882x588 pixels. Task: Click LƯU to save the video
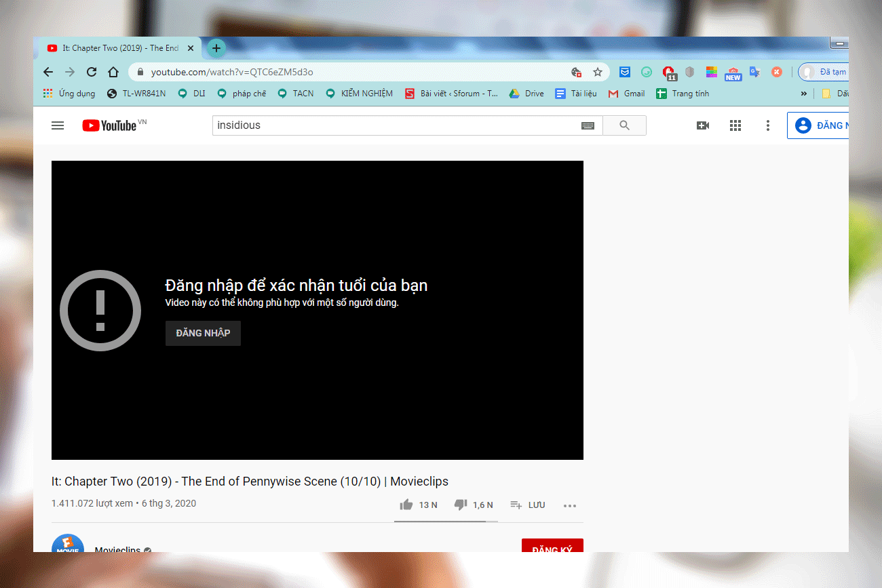527,505
